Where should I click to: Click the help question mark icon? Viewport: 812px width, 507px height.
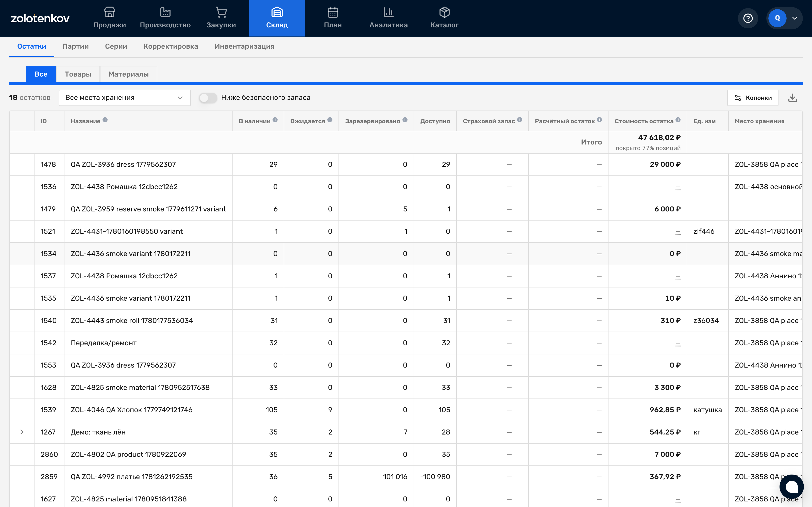pos(748,18)
